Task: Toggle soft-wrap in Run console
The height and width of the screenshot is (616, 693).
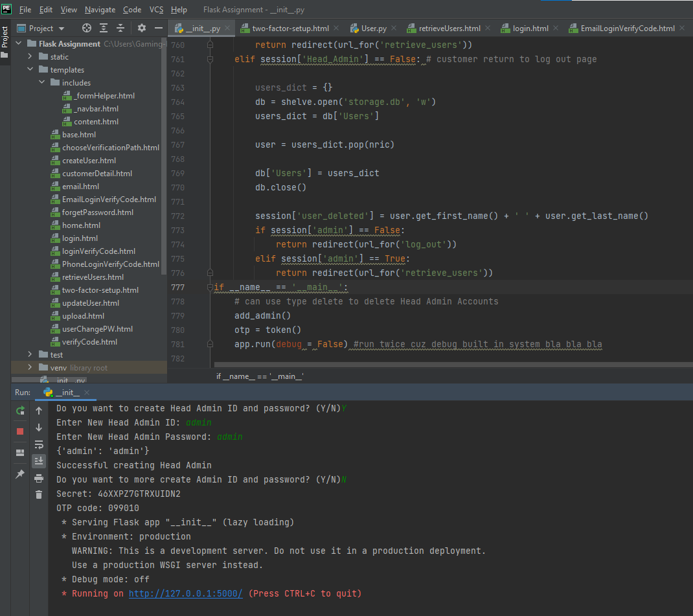Action: (x=39, y=444)
